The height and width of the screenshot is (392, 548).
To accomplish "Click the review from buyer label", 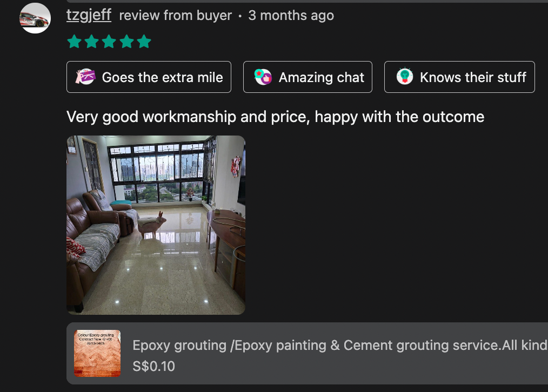I will pyautogui.click(x=176, y=15).
